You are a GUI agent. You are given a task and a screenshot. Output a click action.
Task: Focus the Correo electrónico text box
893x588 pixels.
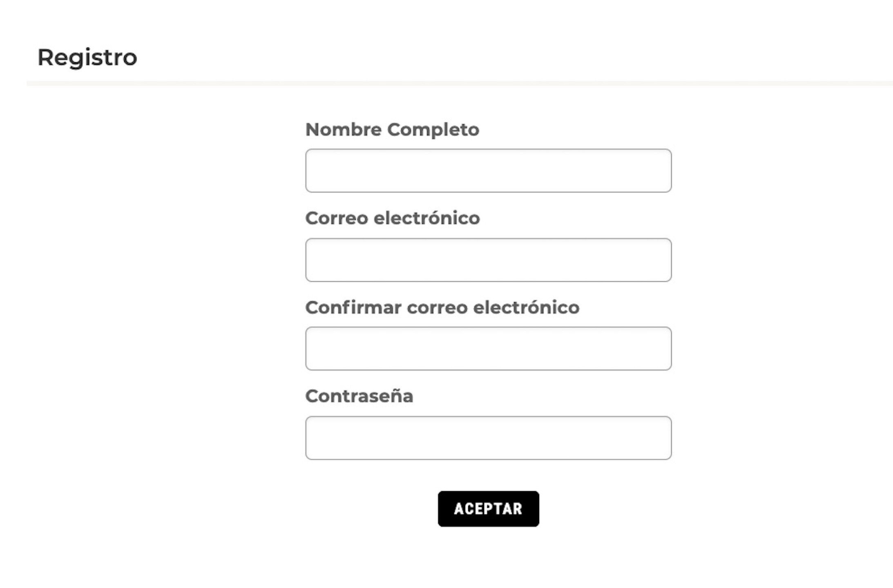(488, 260)
